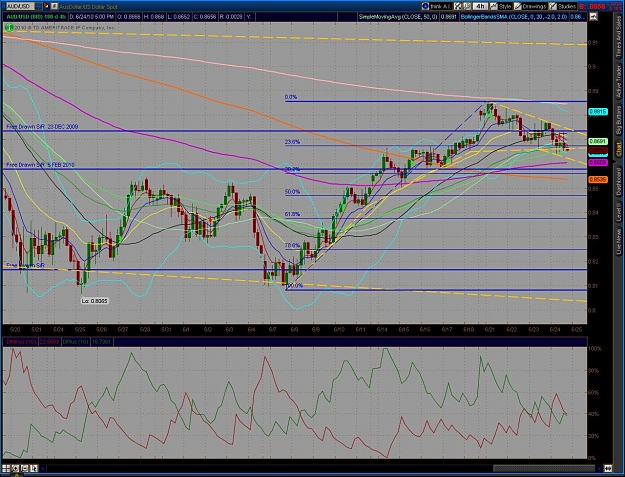This screenshot has width=625, height=477.
Task: Click the colored link-color icon beside the symbol box
Action: pos(46,6)
